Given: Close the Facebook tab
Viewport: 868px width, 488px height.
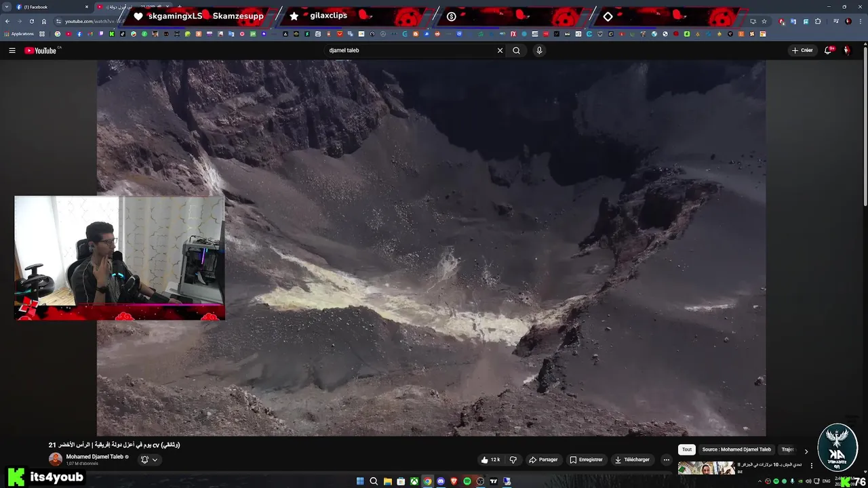Looking at the screenshot, I should point(87,7).
